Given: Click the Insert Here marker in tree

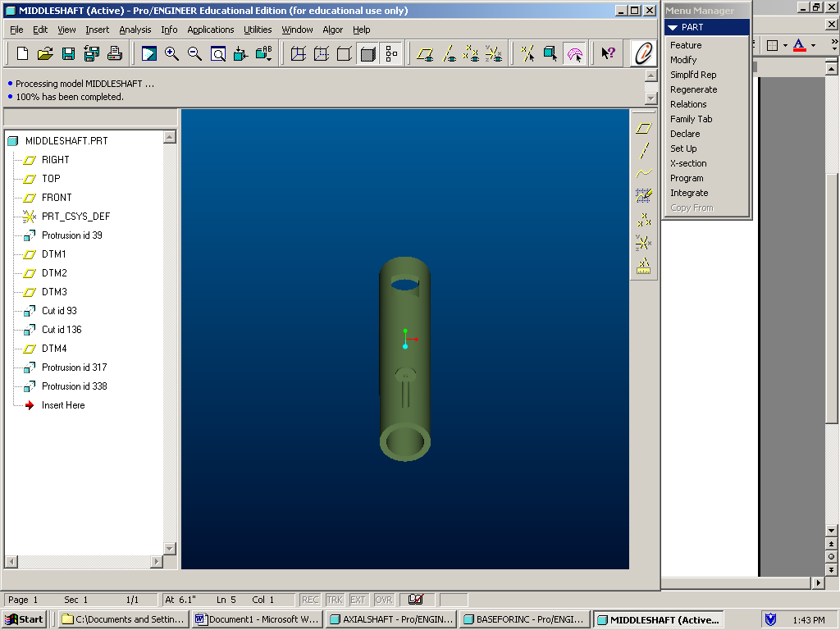Looking at the screenshot, I should [63, 405].
